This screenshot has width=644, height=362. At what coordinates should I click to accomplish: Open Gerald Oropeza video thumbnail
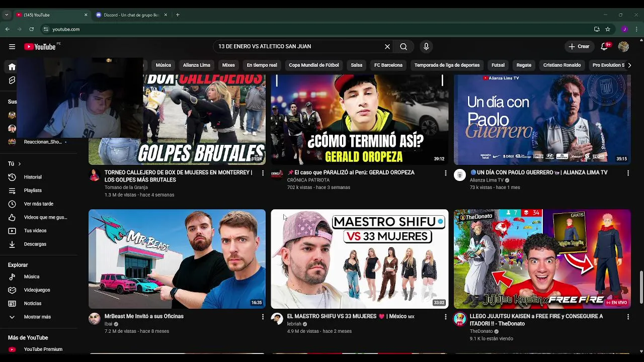point(360,120)
